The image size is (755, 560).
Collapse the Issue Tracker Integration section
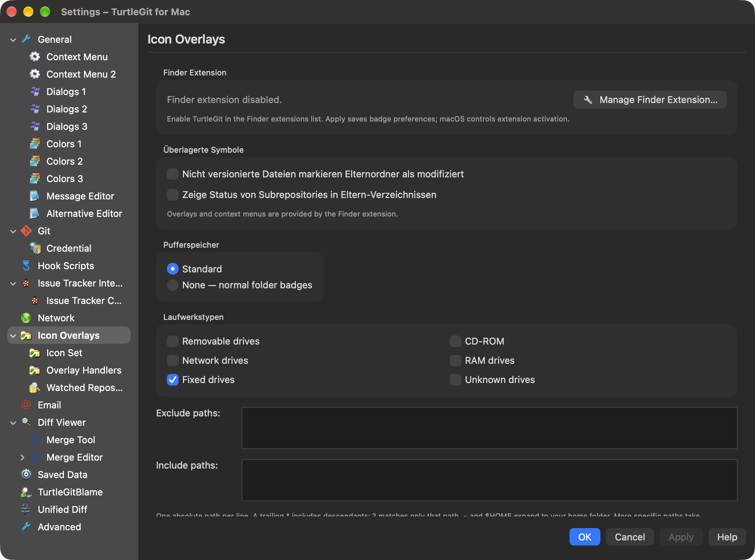point(13,283)
